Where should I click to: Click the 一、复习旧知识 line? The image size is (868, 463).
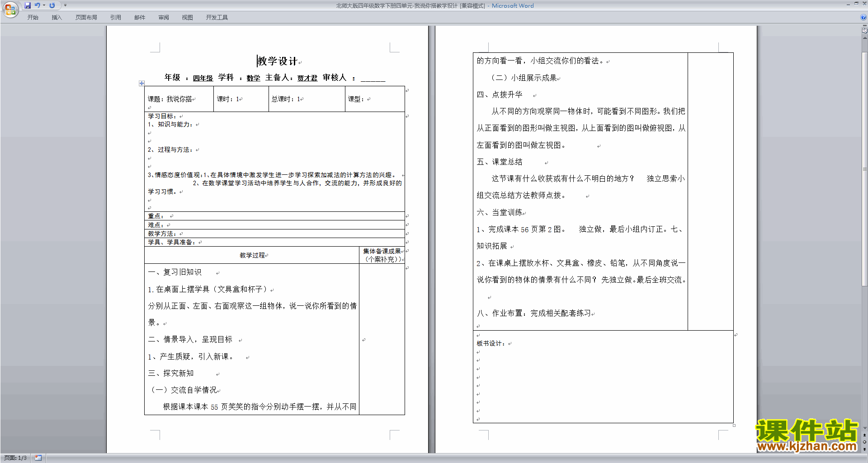coord(175,272)
